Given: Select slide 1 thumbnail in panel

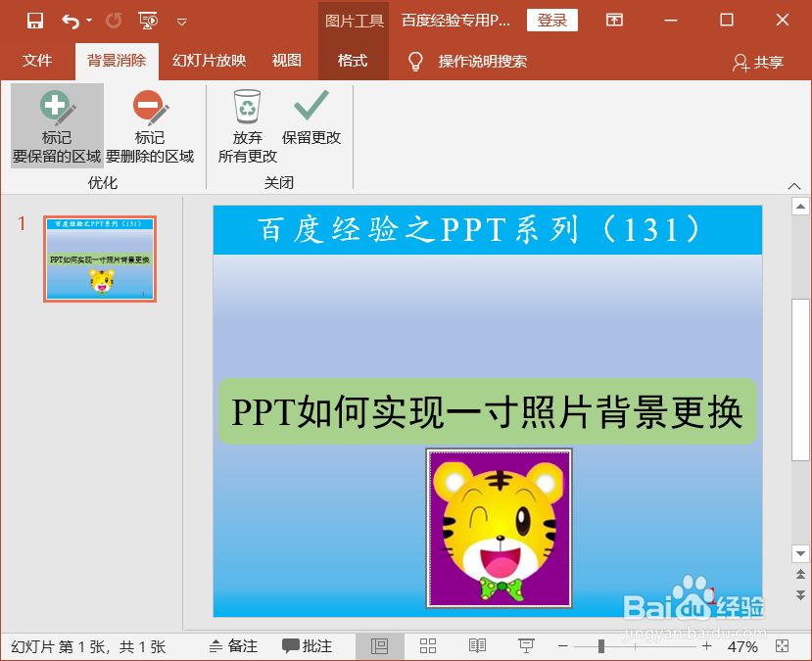Looking at the screenshot, I should (100, 259).
